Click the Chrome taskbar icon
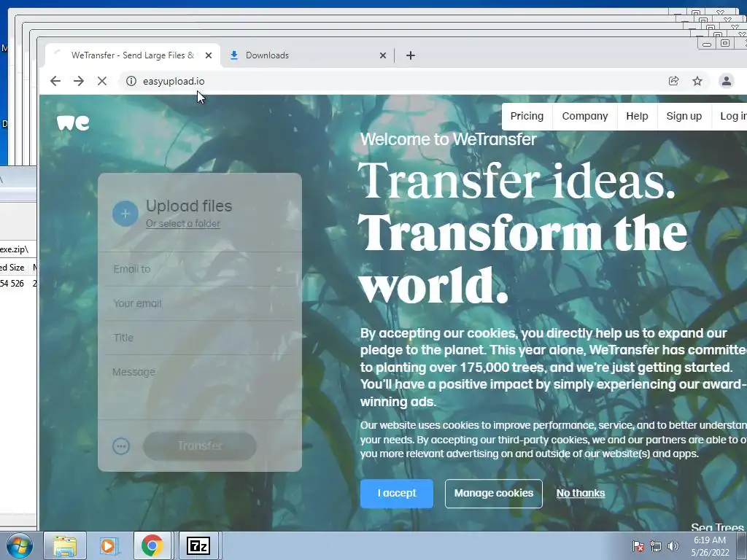The width and height of the screenshot is (747, 560). click(x=152, y=545)
